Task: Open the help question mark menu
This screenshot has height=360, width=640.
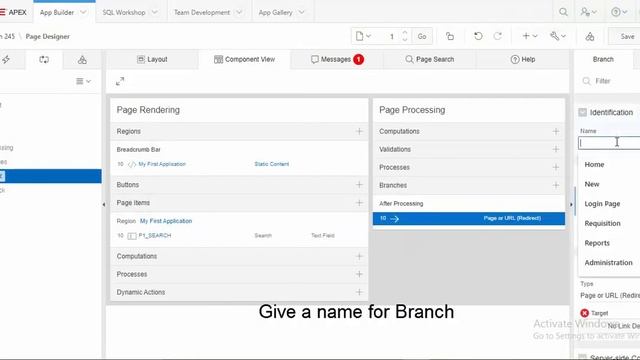Action: 619,12
